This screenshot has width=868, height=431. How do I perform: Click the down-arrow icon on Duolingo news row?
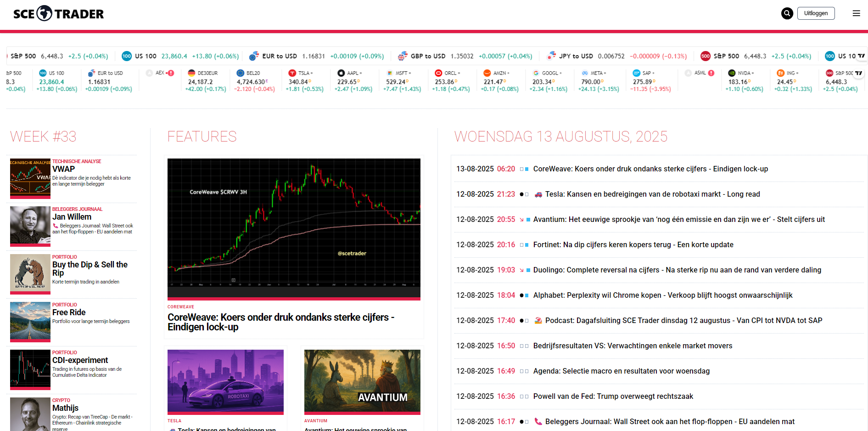[x=521, y=270]
